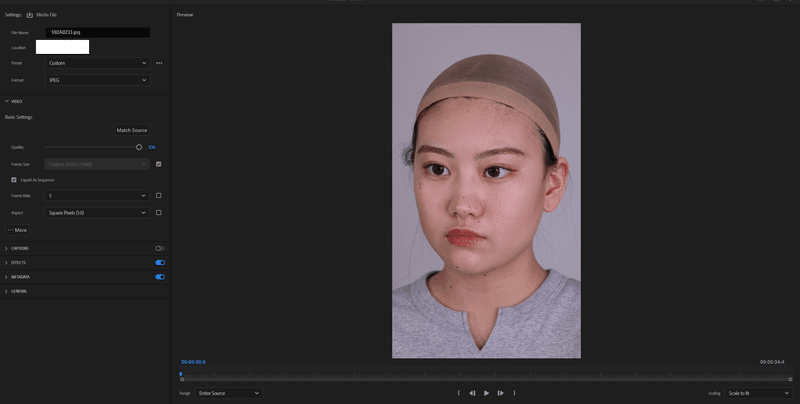Open the Frame Rate dropdown
The image size is (800, 404).
coord(97,195)
